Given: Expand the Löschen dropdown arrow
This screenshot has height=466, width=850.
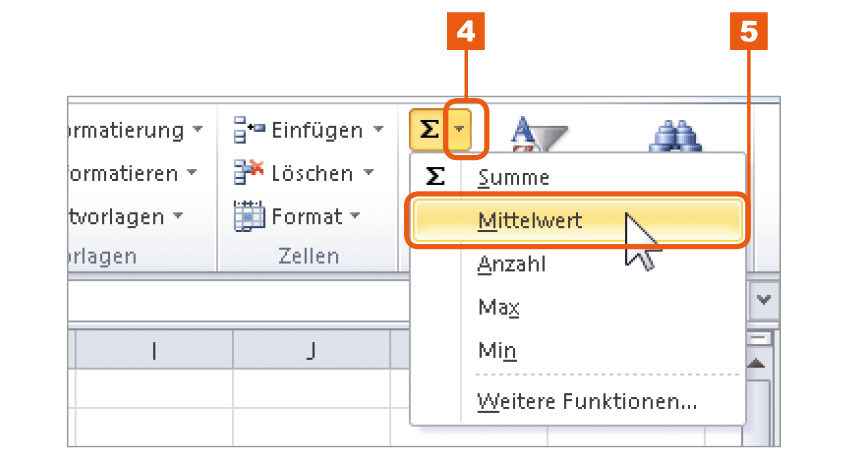Looking at the screenshot, I should click(369, 172).
